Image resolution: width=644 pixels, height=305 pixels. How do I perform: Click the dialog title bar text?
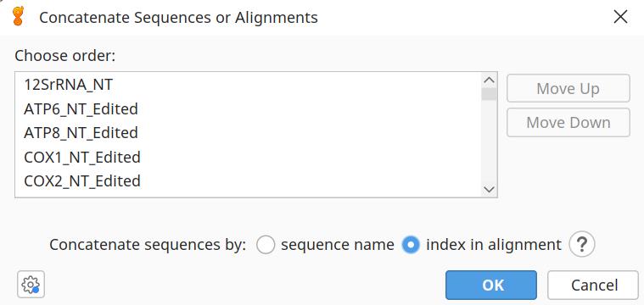pyautogui.click(x=178, y=18)
